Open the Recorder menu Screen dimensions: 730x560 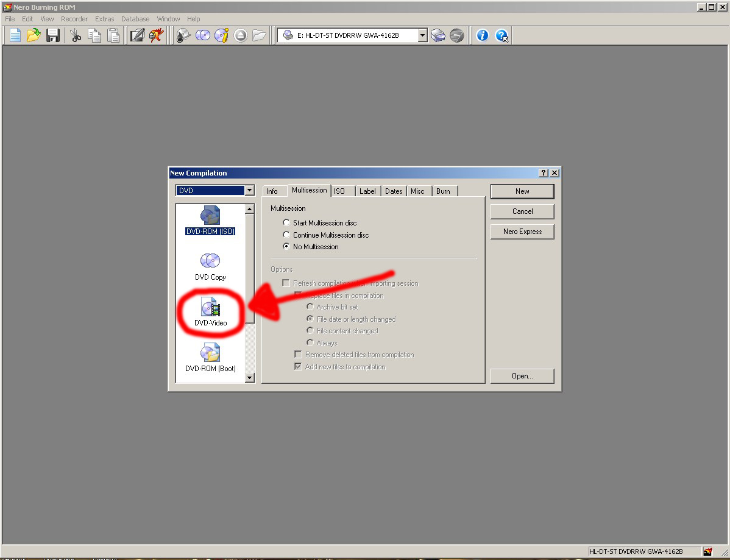(x=74, y=19)
